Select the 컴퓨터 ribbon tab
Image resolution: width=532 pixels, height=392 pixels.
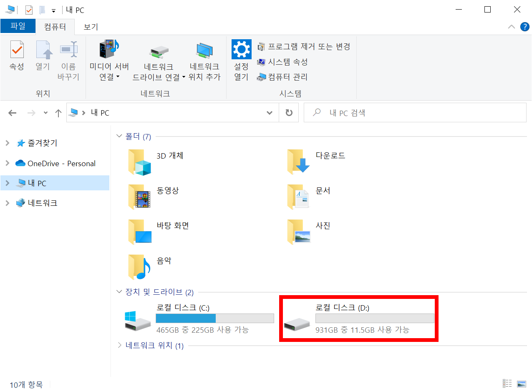point(55,27)
